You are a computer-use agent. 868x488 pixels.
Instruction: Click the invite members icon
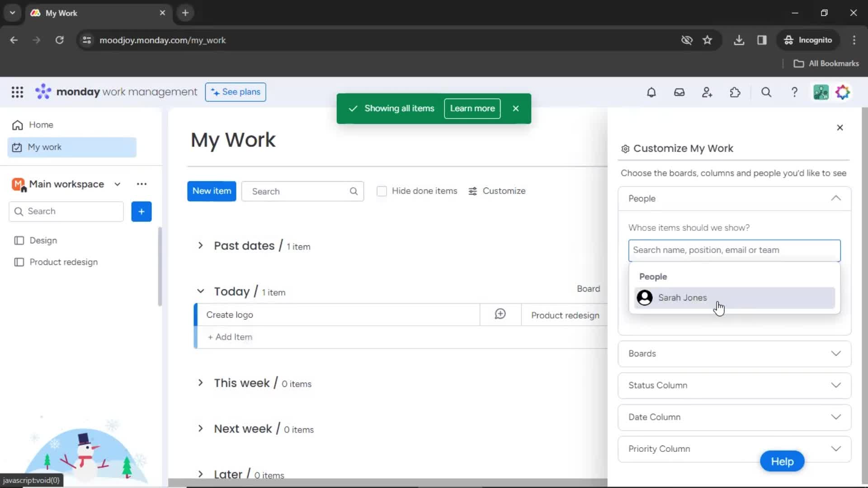pyautogui.click(x=707, y=92)
